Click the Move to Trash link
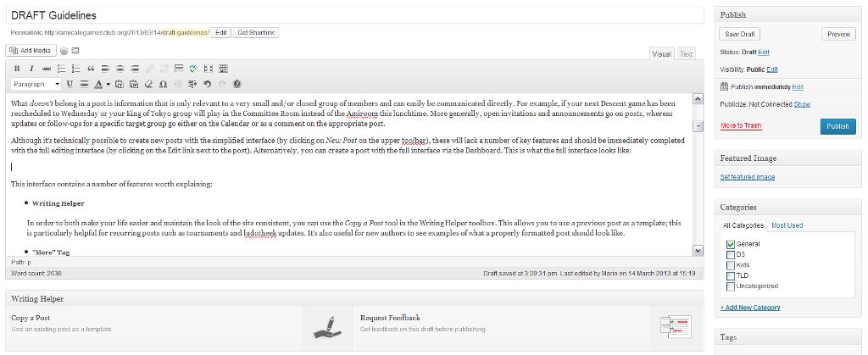 pos(740,125)
